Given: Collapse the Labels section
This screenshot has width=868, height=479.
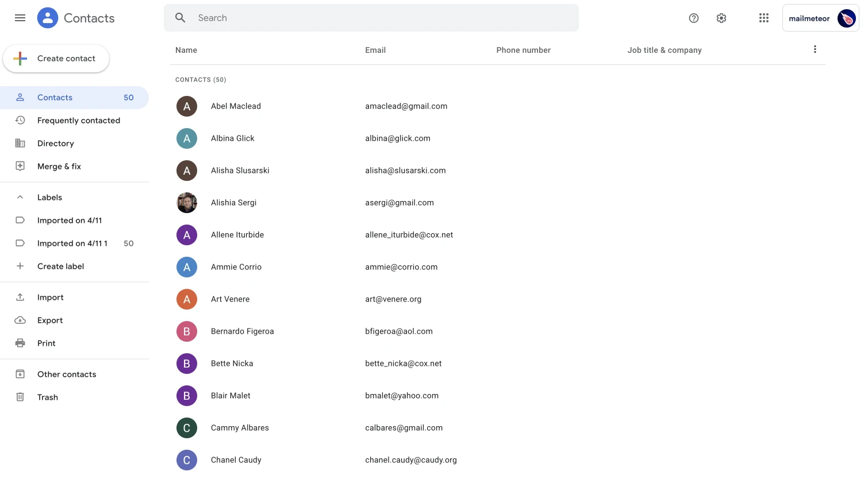Looking at the screenshot, I should tap(20, 197).
